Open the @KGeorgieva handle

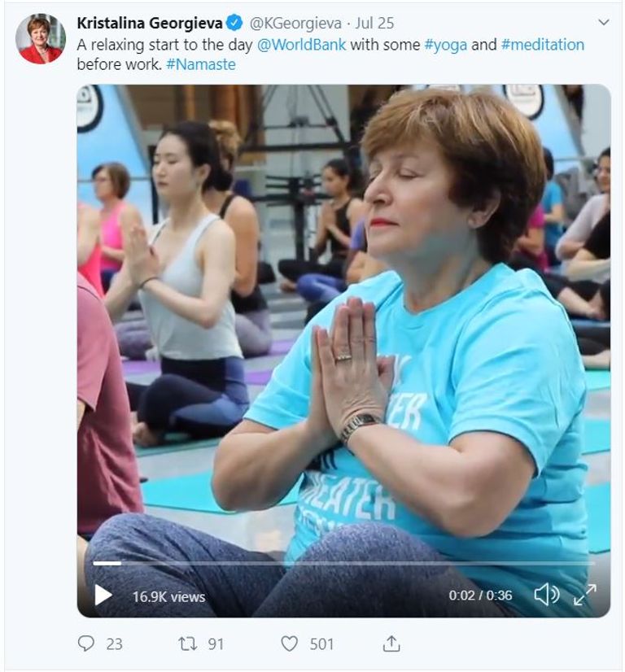[291, 24]
